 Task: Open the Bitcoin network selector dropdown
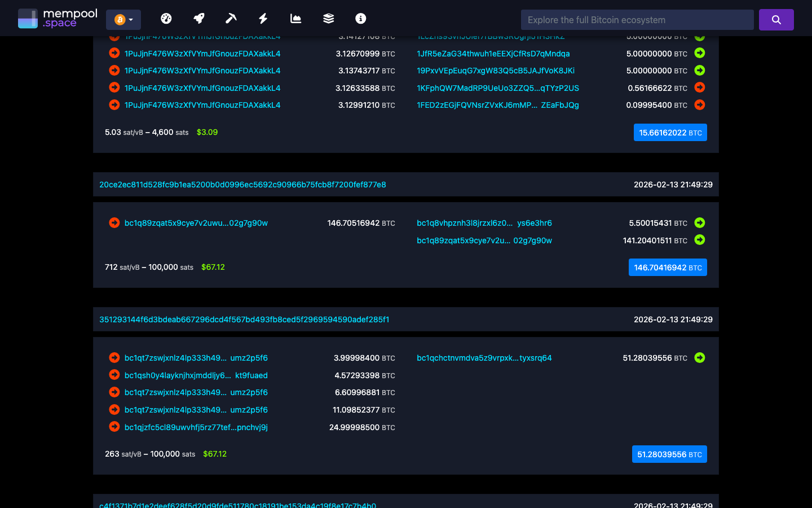coord(123,19)
